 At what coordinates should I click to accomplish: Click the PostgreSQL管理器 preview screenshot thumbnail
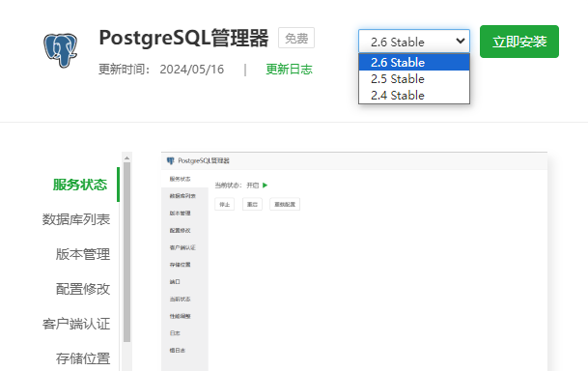coord(354,262)
